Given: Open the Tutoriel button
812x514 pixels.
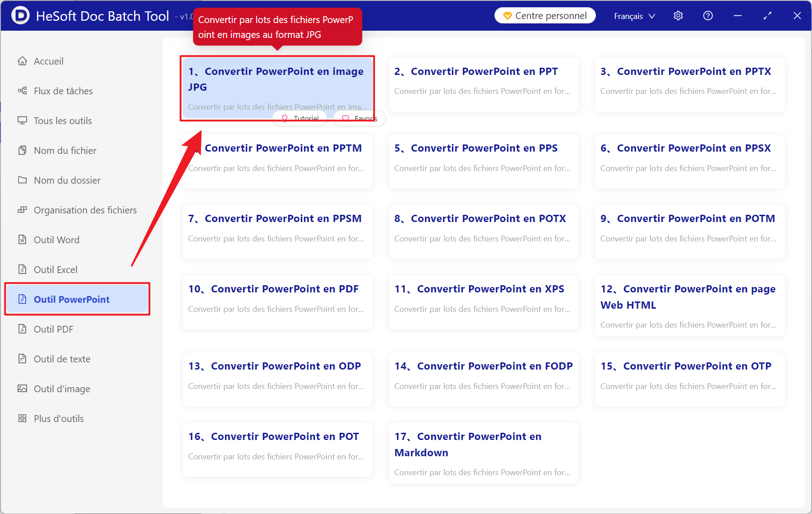Looking at the screenshot, I should (x=300, y=118).
